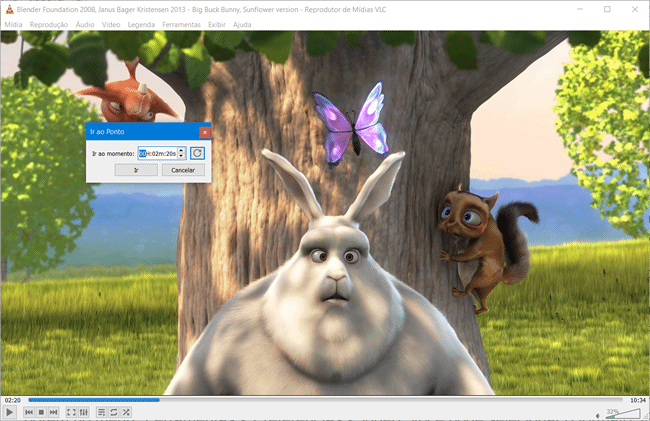
Task: Expand the Legenda menu
Action: point(141,22)
